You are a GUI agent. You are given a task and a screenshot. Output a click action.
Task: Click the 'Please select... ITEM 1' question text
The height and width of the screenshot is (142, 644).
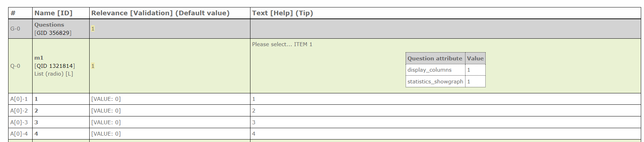click(x=282, y=44)
